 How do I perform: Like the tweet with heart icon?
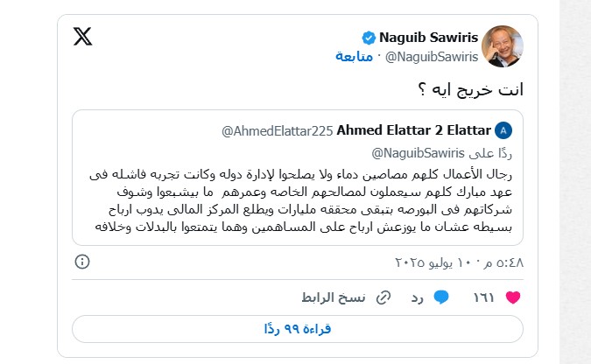tap(513, 297)
